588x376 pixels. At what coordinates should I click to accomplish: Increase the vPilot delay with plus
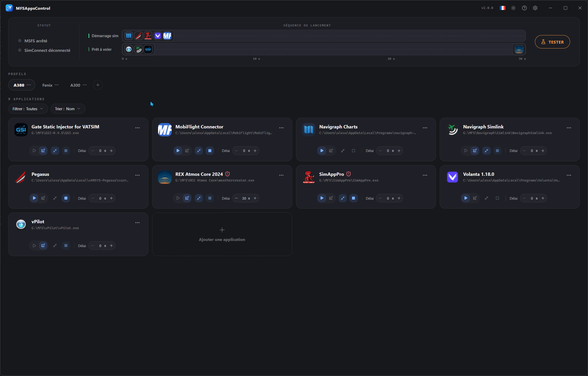coord(111,246)
